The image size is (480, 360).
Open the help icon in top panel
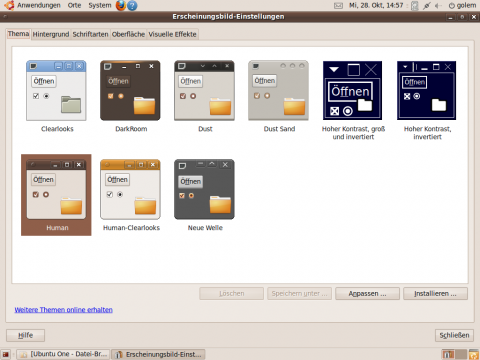(x=132, y=5)
